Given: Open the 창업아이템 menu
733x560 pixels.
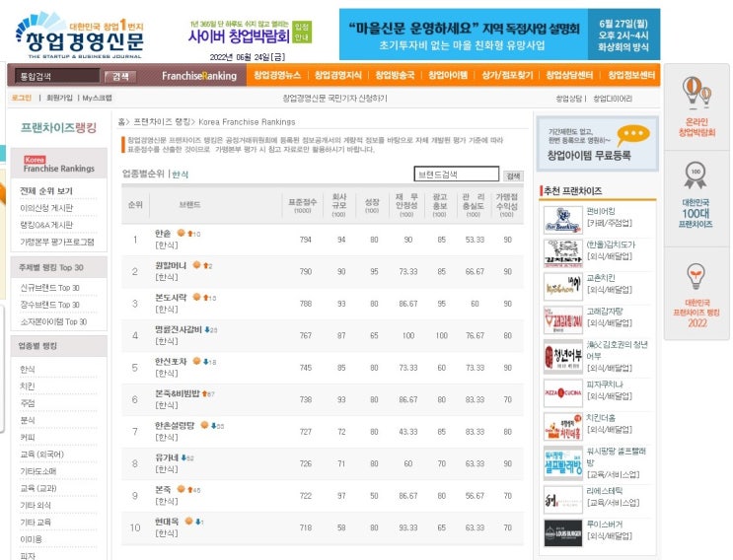Looking at the screenshot, I should [x=448, y=75].
